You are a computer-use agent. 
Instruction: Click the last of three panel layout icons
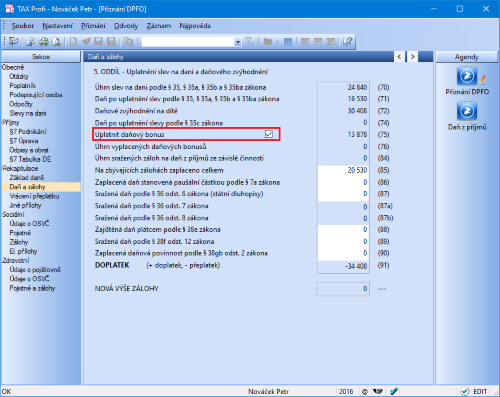pyautogui.click(x=331, y=42)
